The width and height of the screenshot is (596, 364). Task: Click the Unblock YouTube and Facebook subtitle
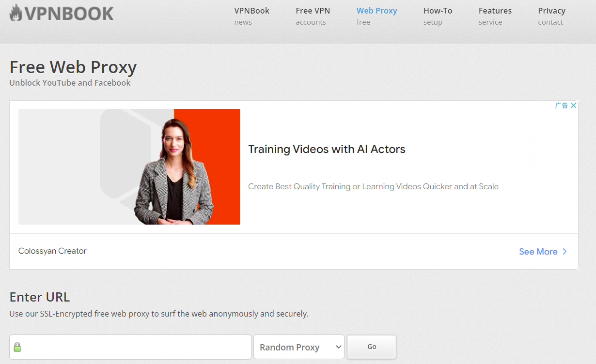70,83
